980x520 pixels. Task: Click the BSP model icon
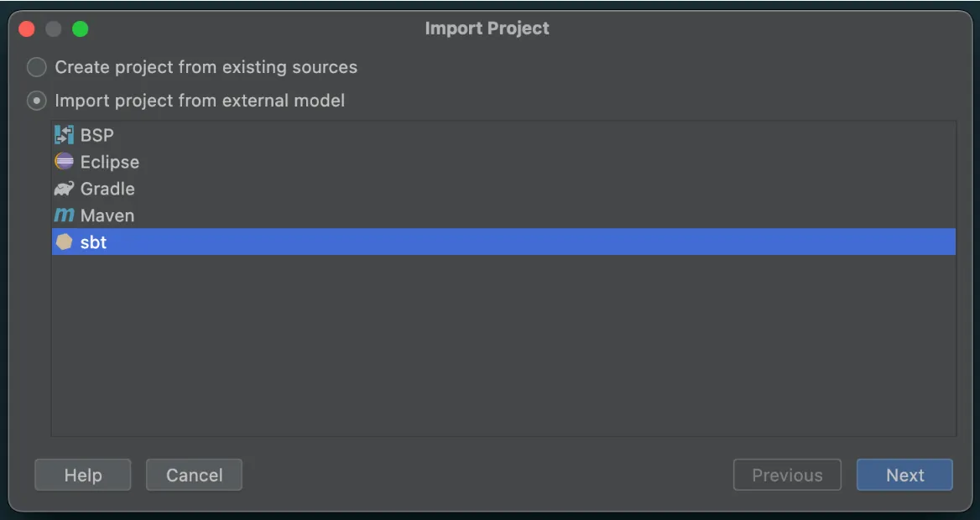[x=64, y=135]
